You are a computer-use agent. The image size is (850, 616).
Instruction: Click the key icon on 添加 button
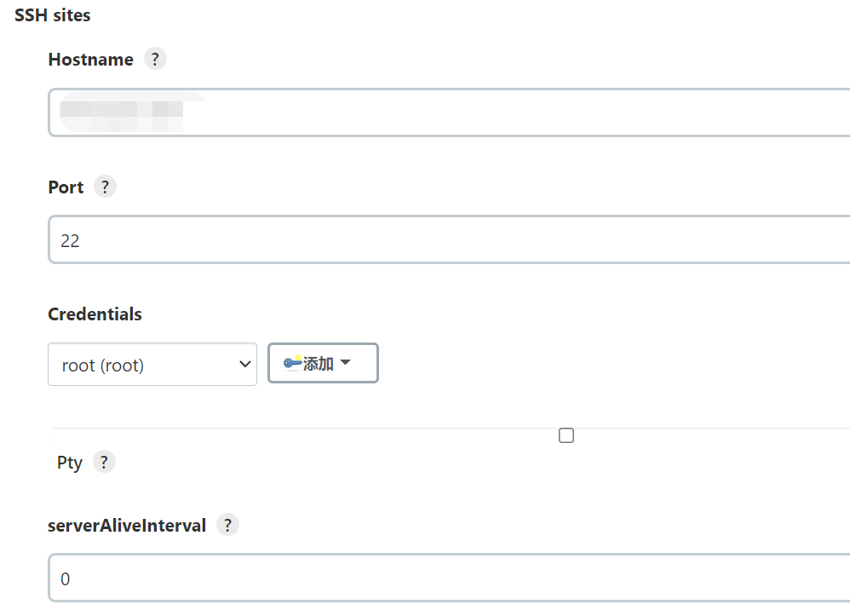(293, 362)
